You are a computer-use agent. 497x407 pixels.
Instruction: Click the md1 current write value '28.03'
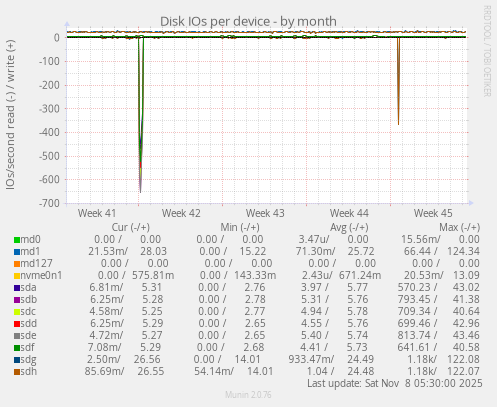(153, 251)
